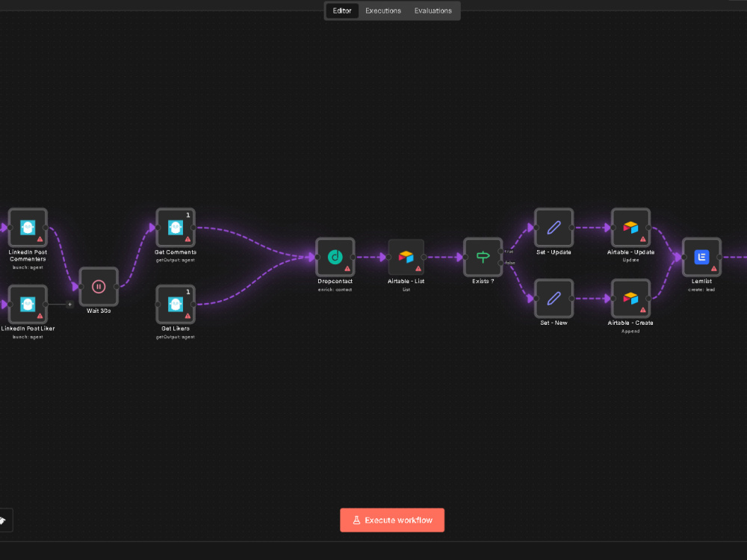This screenshot has width=747, height=560.
Task: Open the Wait 30s node
Action: 99,287
